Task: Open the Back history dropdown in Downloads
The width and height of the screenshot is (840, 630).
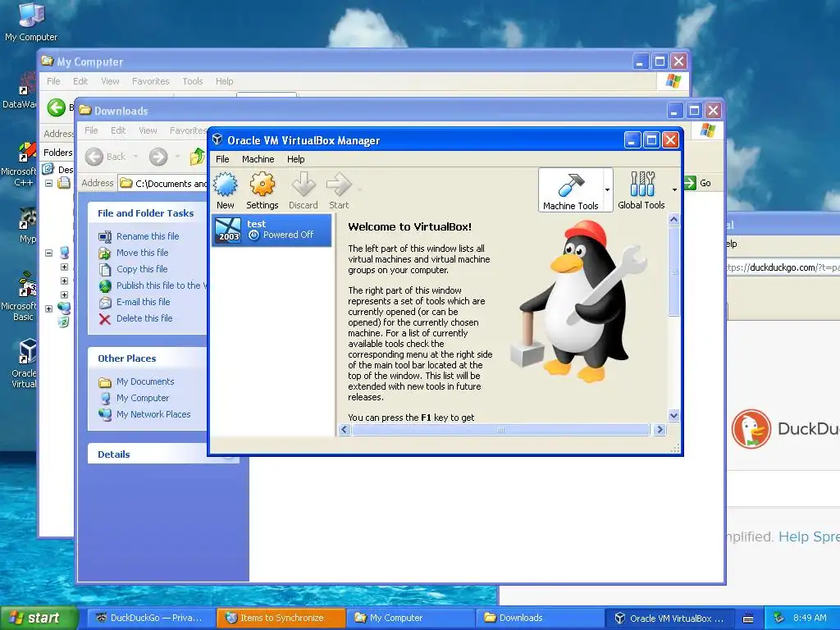Action: tap(135, 157)
